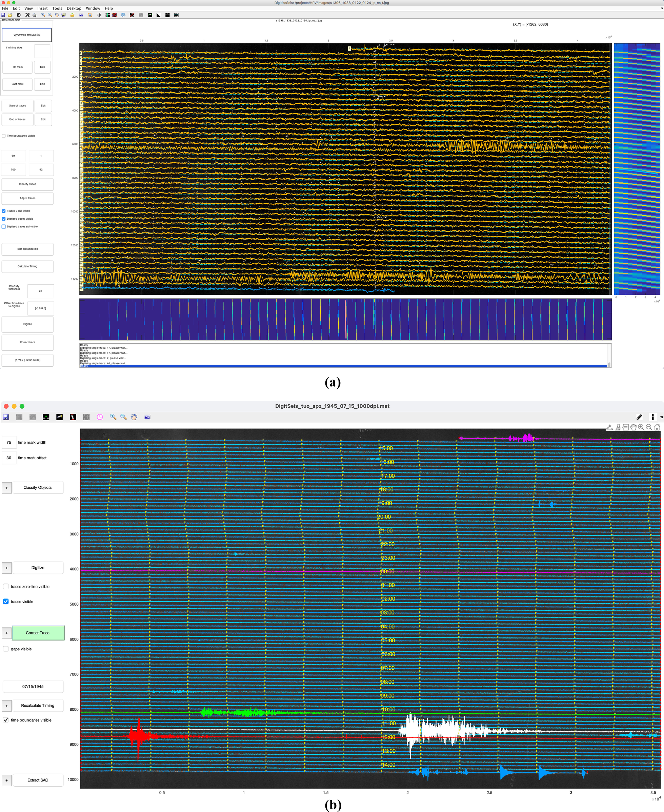Toggle 'Time boundaries visible' checkbox in DigitizeSeis
Viewport: 664px width, 812px height.
4,136
